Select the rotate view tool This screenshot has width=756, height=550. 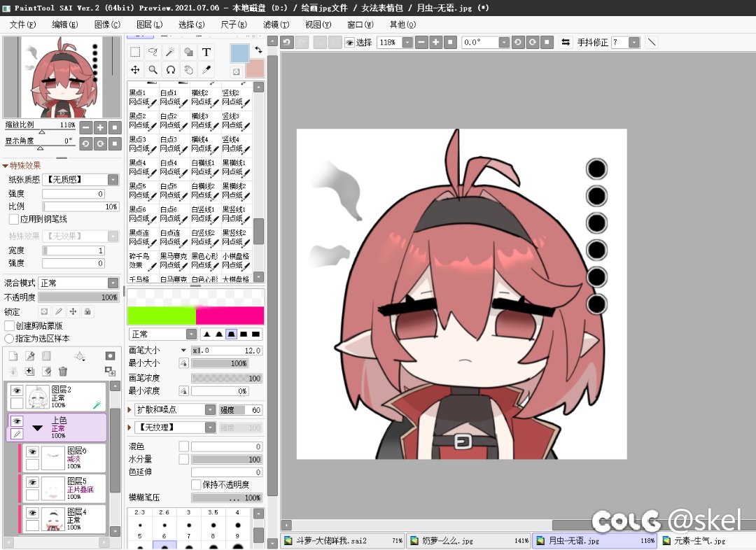[x=171, y=70]
